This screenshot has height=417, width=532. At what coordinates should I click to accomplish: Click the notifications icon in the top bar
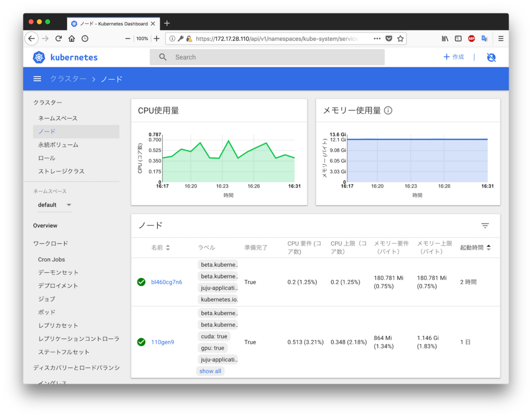[491, 57]
